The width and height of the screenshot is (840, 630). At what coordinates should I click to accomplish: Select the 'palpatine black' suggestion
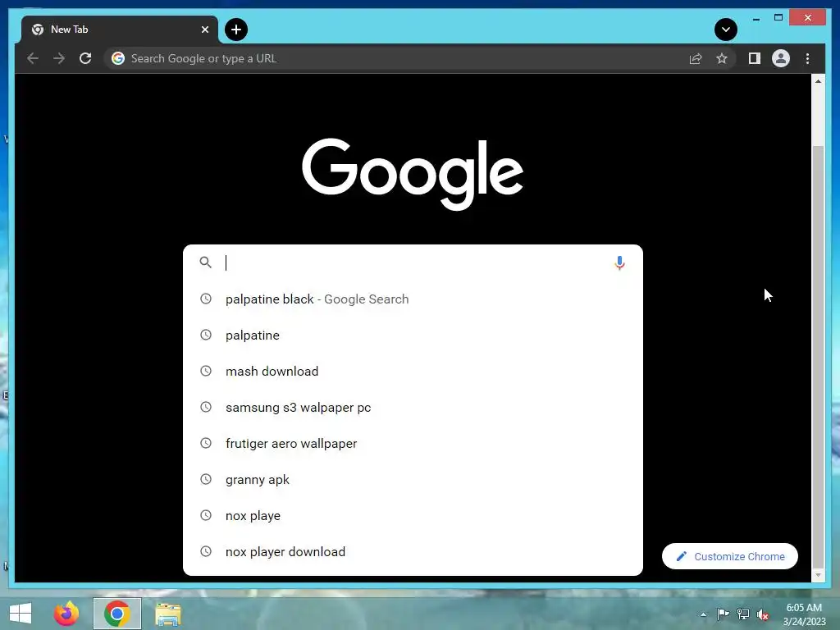[413, 299]
